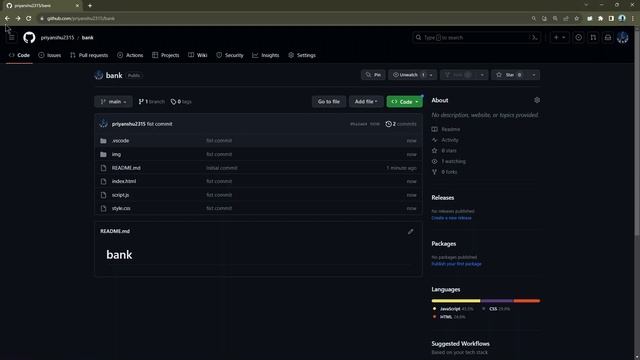Click the img folder icon

coord(103,154)
